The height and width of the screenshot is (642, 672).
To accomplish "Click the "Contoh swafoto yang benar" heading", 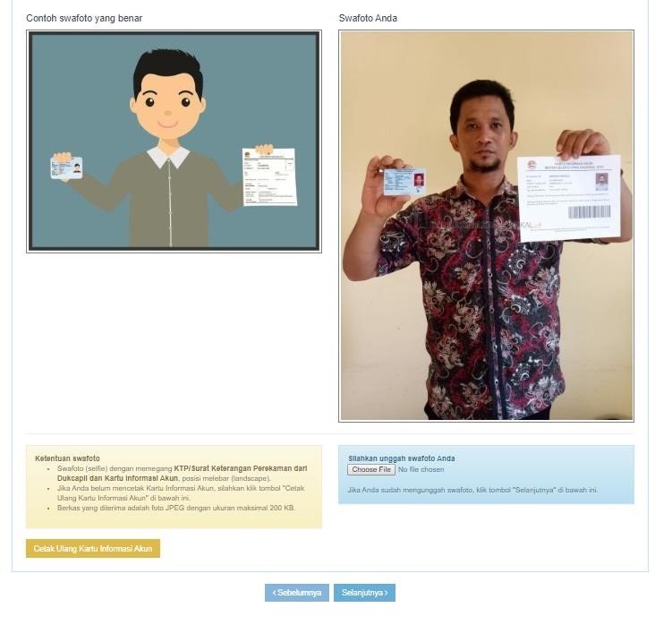I will [84, 18].
